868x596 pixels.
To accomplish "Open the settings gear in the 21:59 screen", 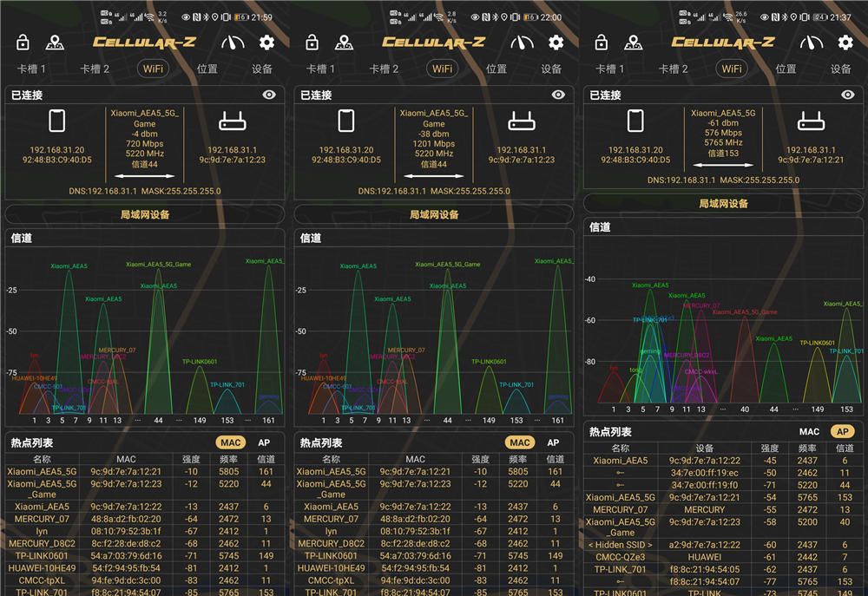I will (x=266, y=42).
